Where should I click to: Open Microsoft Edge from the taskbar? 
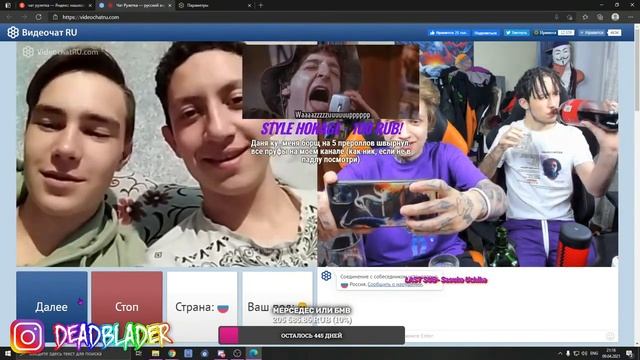(x=253, y=353)
